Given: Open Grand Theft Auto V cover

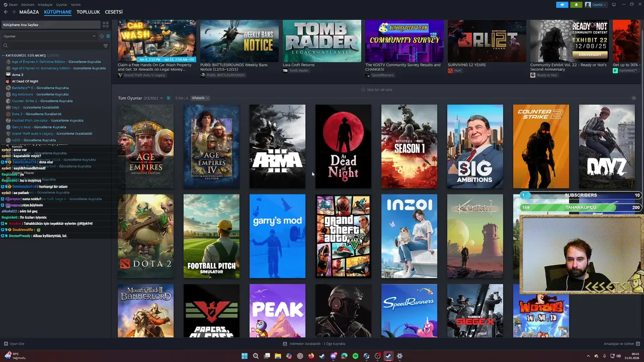Looking at the screenshot, I should [x=343, y=236].
